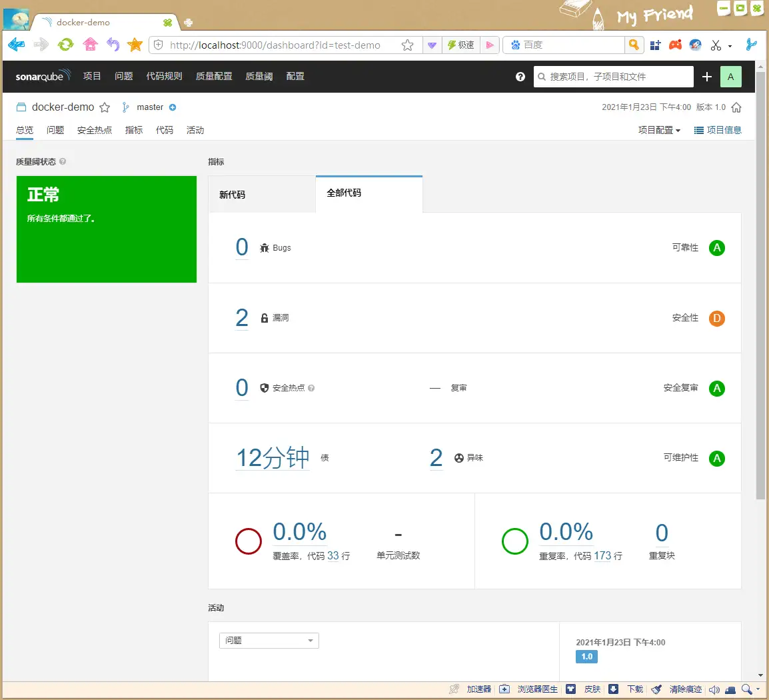Click the browser home icon
Viewport: 769px width, 700px height.
90,45
